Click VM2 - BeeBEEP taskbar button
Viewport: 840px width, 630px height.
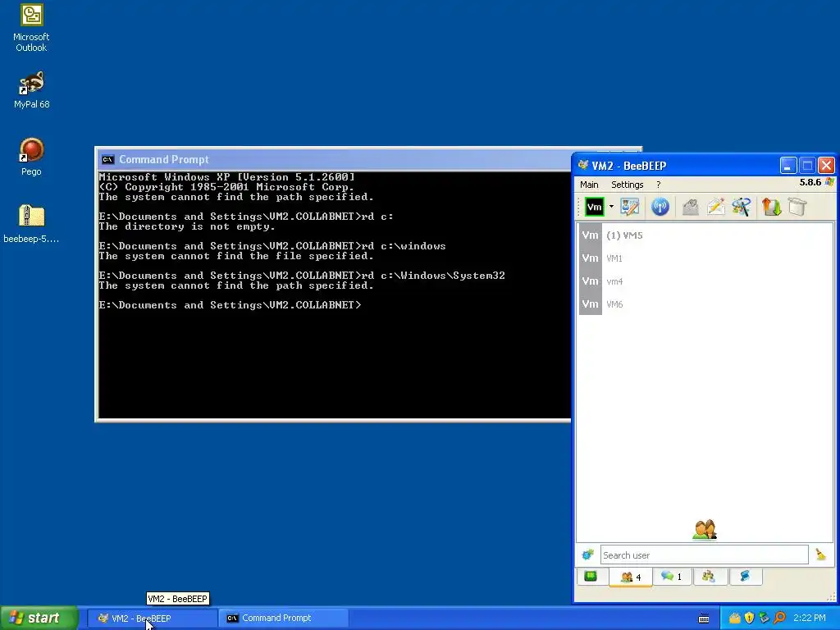(153, 619)
